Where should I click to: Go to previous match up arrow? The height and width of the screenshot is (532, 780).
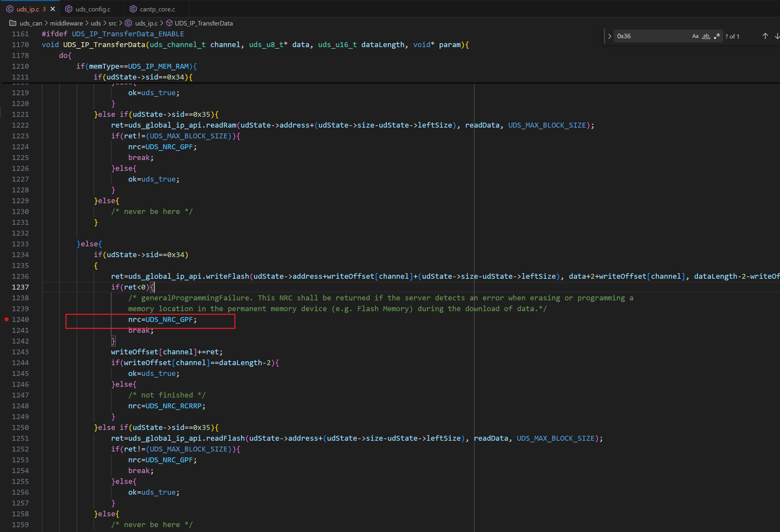[x=765, y=36]
